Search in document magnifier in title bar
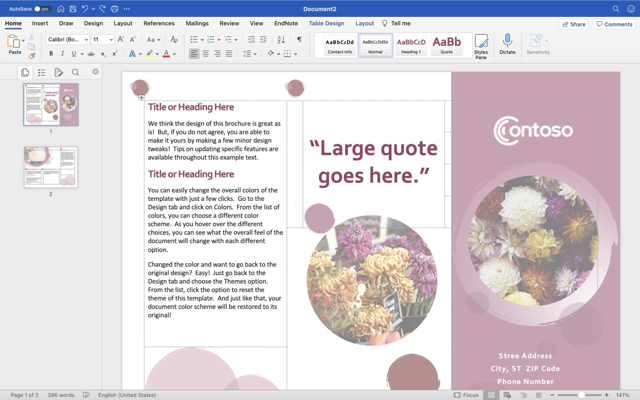The width and height of the screenshot is (640, 400). tap(616, 9)
